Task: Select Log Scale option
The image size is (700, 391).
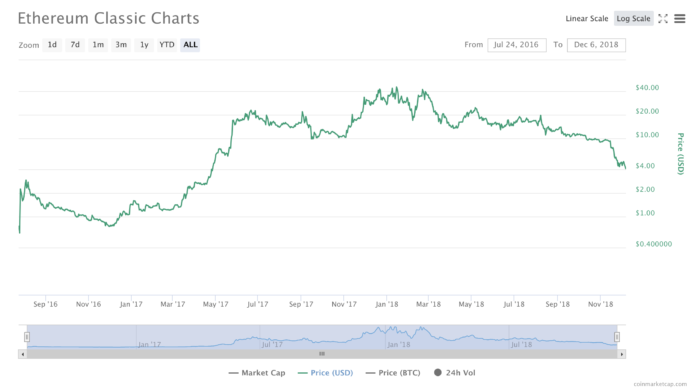Action: [633, 18]
